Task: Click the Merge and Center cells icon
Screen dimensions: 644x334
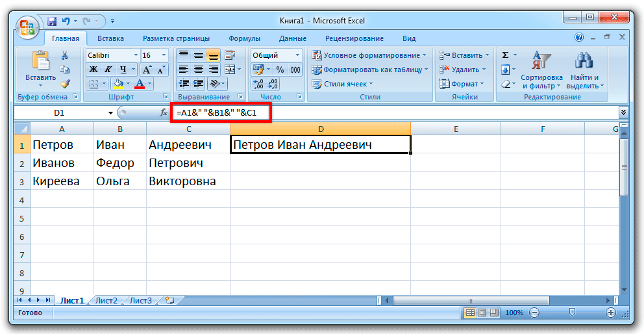Action: point(230,70)
